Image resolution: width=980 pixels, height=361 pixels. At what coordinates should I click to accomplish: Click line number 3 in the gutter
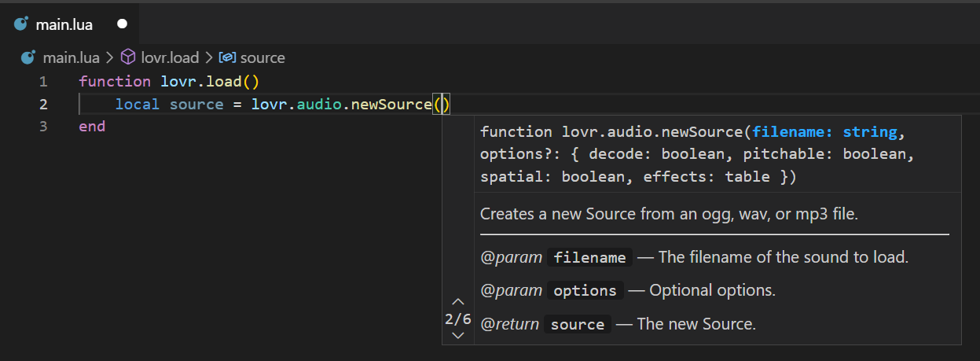point(43,126)
